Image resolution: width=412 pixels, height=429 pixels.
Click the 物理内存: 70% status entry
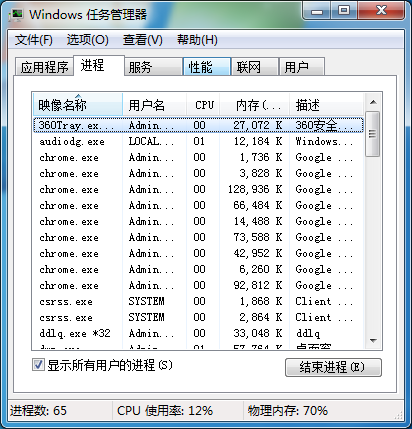[287, 410]
